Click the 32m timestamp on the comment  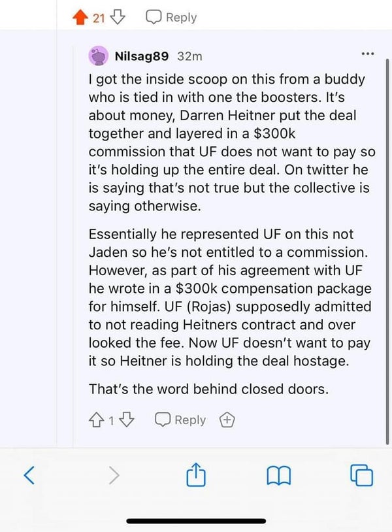(x=190, y=57)
